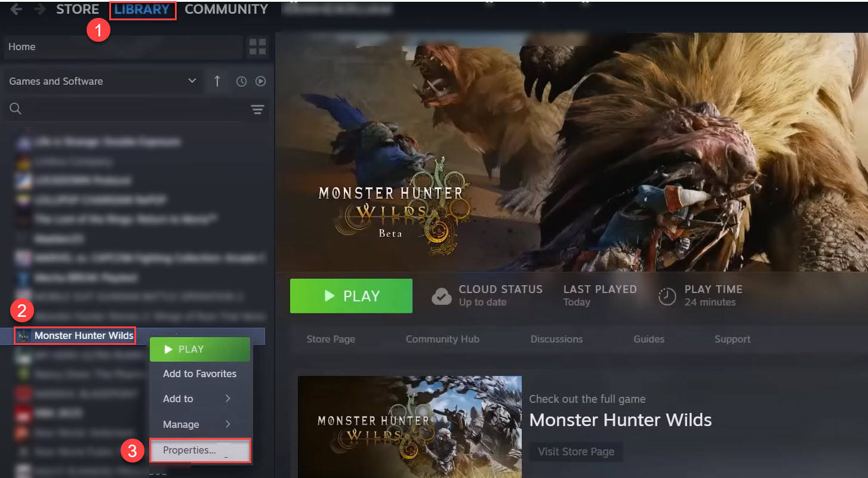The width and height of the screenshot is (868, 478).
Task: Click the ready-to-play filter icon
Action: tap(260, 81)
